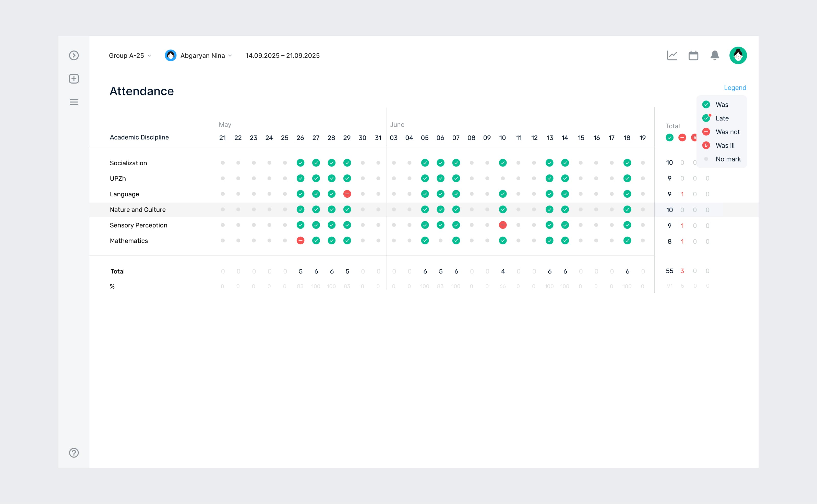Click the 'Was ill' legend icon
The width and height of the screenshot is (817, 504).
706,145
